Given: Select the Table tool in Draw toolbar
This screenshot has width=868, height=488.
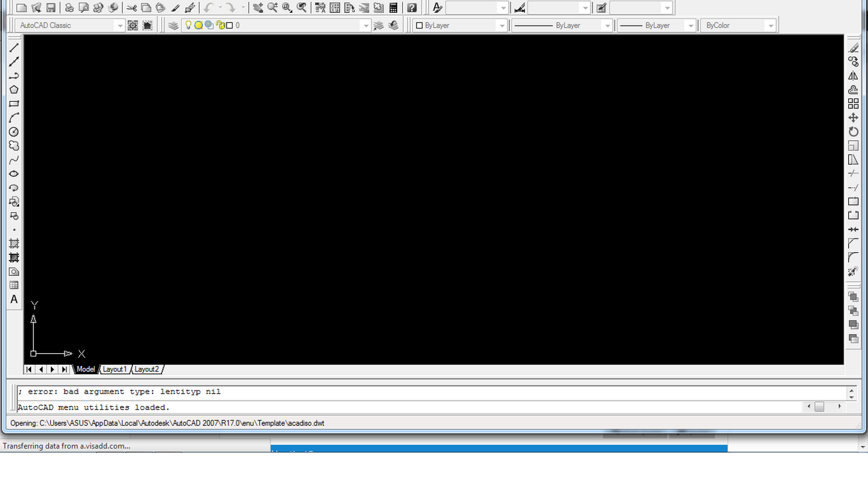Looking at the screenshot, I should pos(14,285).
